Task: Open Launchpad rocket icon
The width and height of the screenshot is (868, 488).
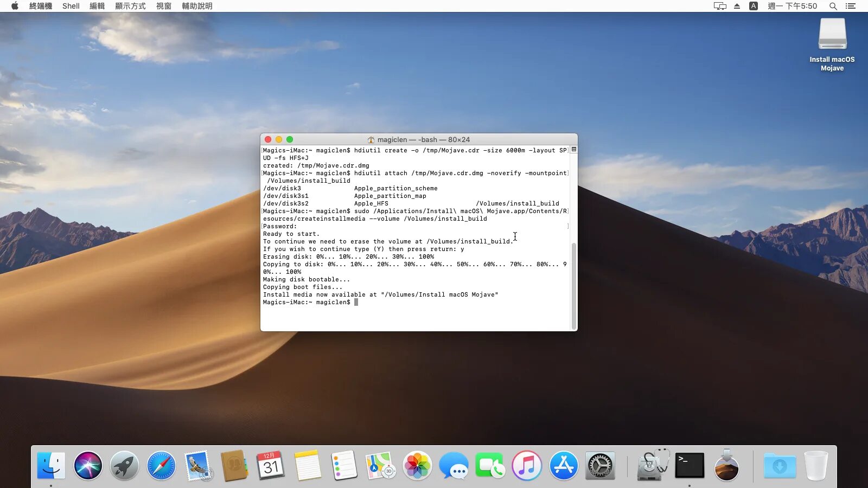Action: (x=124, y=465)
